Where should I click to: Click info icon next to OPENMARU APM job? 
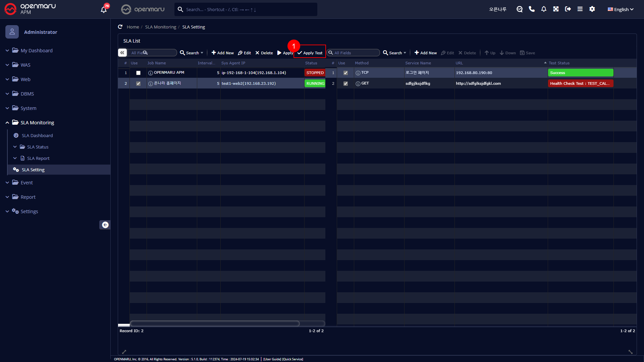[x=151, y=73]
